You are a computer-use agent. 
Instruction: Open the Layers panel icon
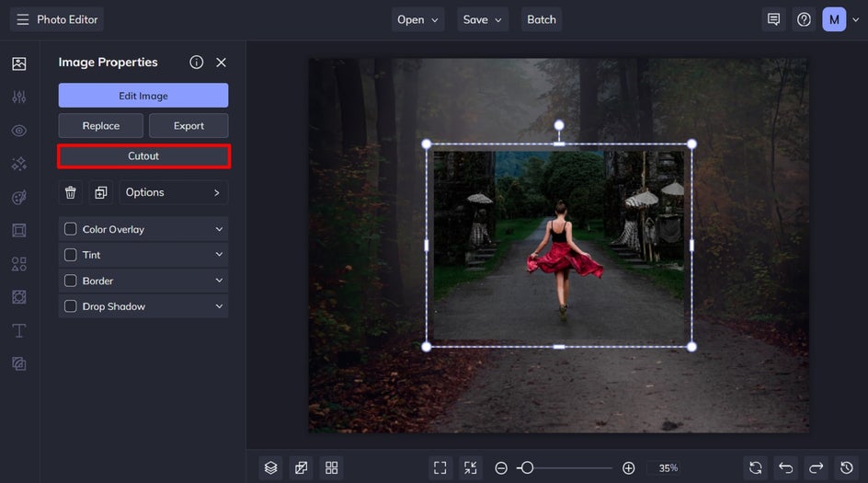pyautogui.click(x=270, y=467)
